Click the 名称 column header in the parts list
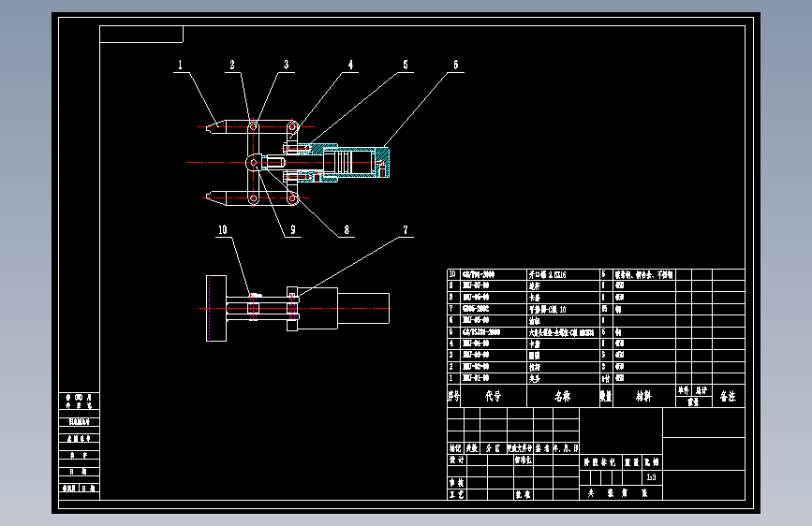The width and height of the screenshot is (812, 526). click(x=563, y=397)
